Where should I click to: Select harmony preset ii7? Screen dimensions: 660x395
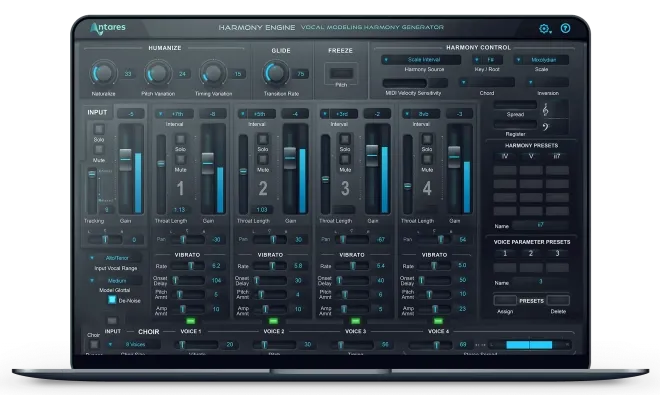click(x=557, y=156)
